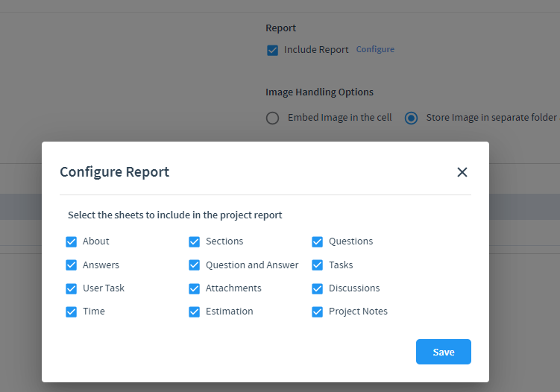Select Store Image in separate folder option
The image size is (560, 392).
click(x=411, y=118)
